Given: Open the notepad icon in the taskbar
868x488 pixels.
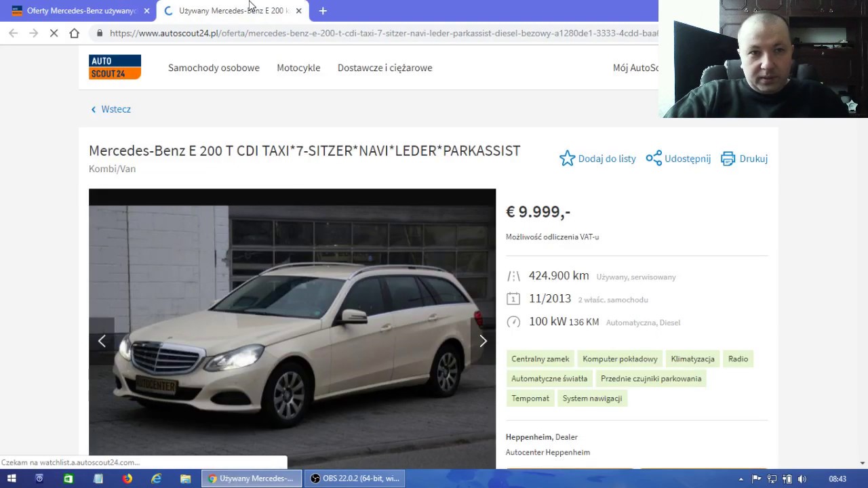Looking at the screenshot, I should pyautogui.click(x=98, y=479).
